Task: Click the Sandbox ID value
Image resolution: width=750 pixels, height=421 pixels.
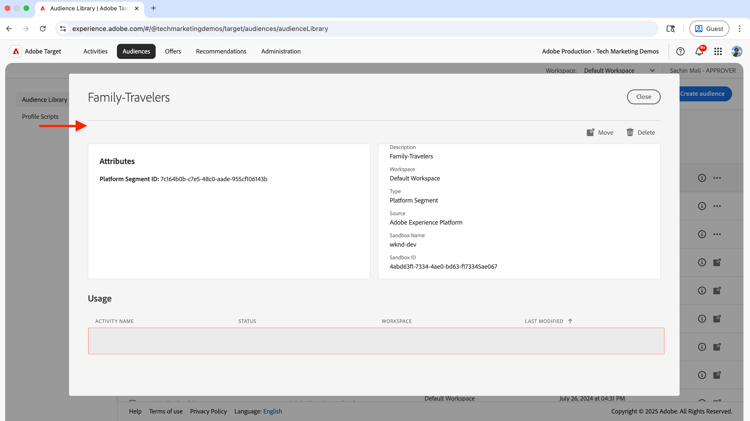Action: tap(443, 266)
